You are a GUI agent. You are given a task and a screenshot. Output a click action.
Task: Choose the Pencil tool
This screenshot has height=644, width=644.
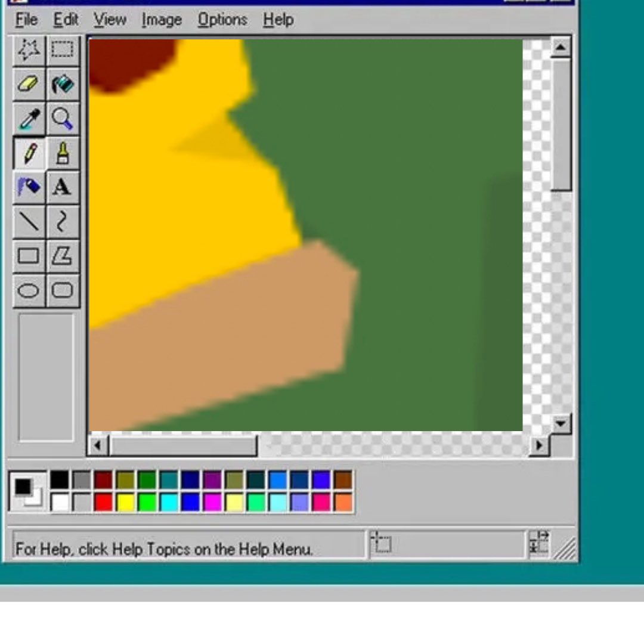pos(29,153)
